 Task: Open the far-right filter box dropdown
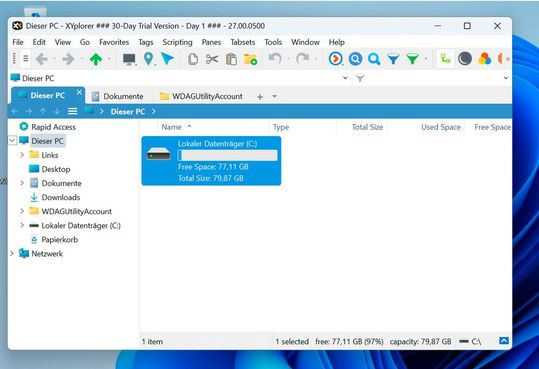click(506, 78)
